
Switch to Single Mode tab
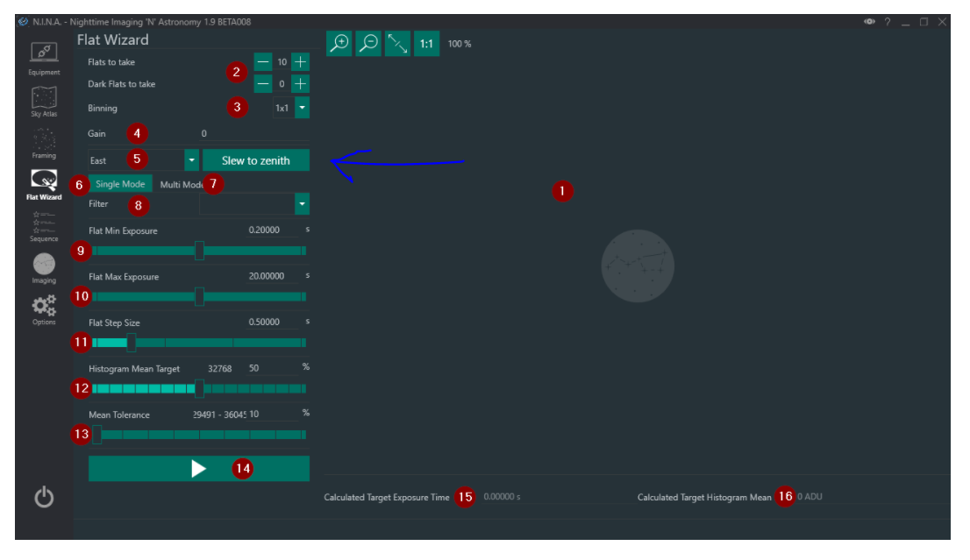(x=120, y=184)
